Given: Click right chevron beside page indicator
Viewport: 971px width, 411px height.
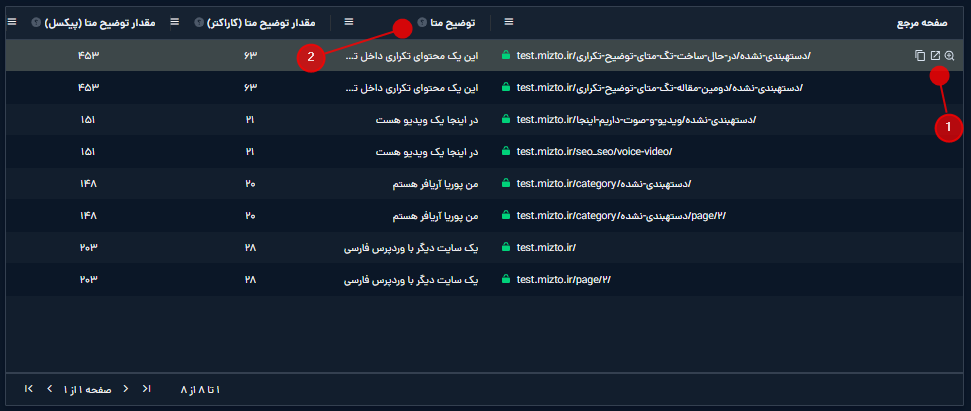Looking at the screenshot, I should [126, 389].
